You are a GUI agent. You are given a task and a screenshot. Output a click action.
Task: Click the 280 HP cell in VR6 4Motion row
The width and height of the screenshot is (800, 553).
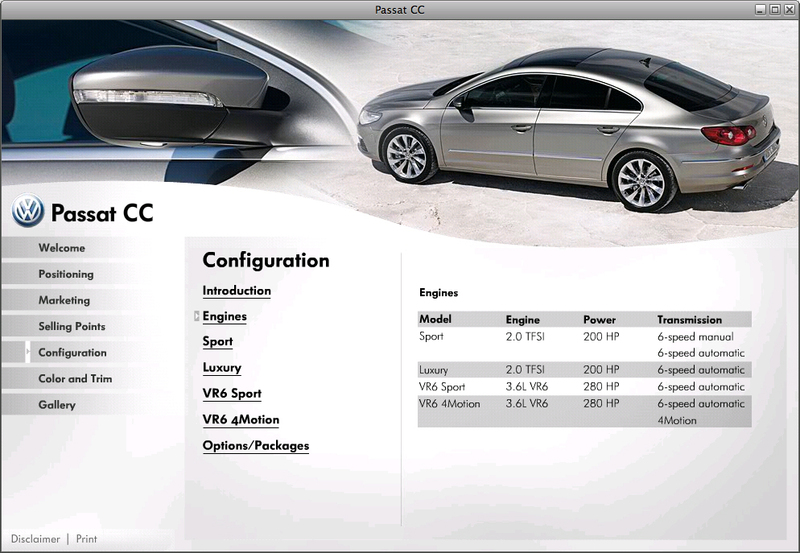click(601, 404)
